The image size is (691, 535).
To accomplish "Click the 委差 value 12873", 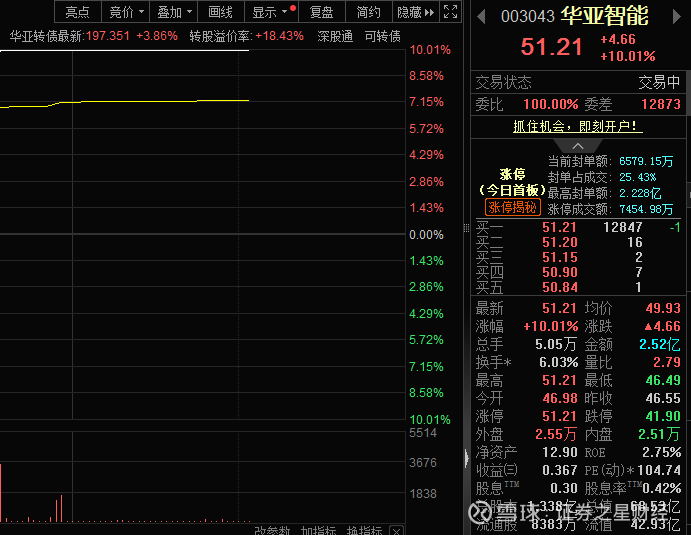I will coord(661,104).
